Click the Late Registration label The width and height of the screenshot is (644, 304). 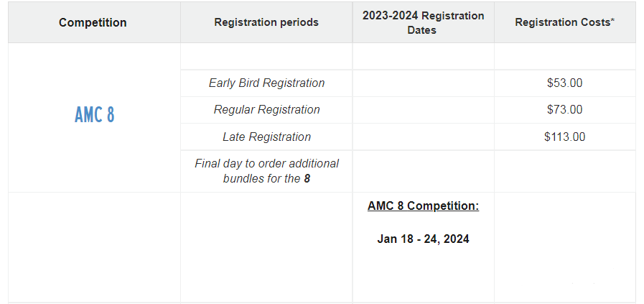click(x=266, y=137)
